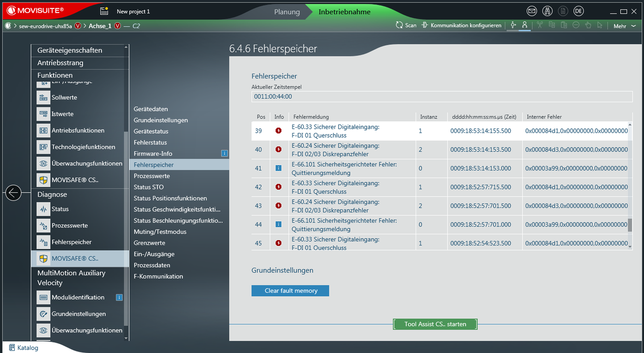Switch to the Planung tab
Image resolution: width=644 pixels, height=353 pixels.
pyautogui.click(x=287, y=12)
